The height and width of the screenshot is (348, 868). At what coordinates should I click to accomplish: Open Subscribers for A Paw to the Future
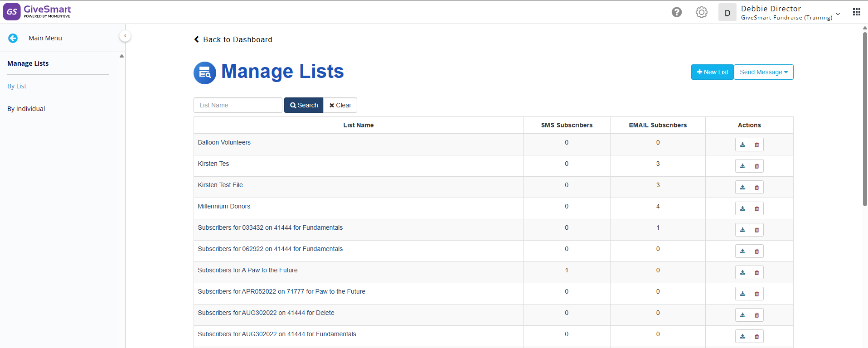[247, 270]
